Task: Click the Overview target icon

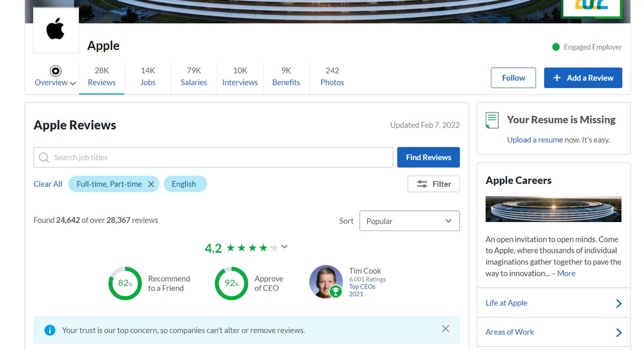Action: click(x=56, y=71)
